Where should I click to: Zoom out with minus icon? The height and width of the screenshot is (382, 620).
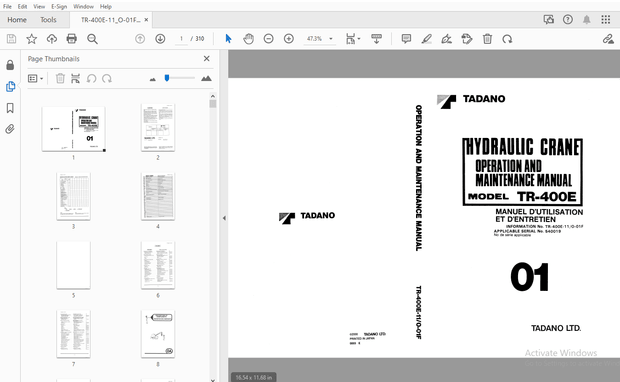pyautogui.click(x=268, y=39)
